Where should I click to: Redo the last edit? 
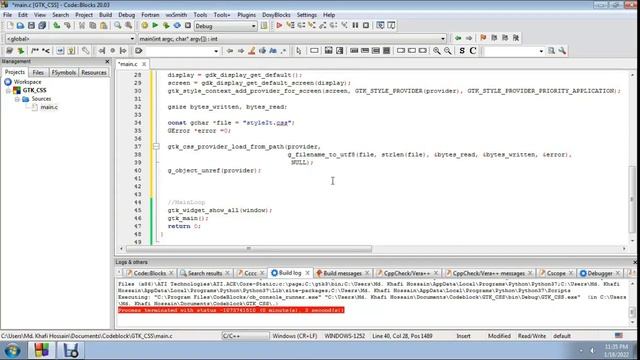point(67,25)
